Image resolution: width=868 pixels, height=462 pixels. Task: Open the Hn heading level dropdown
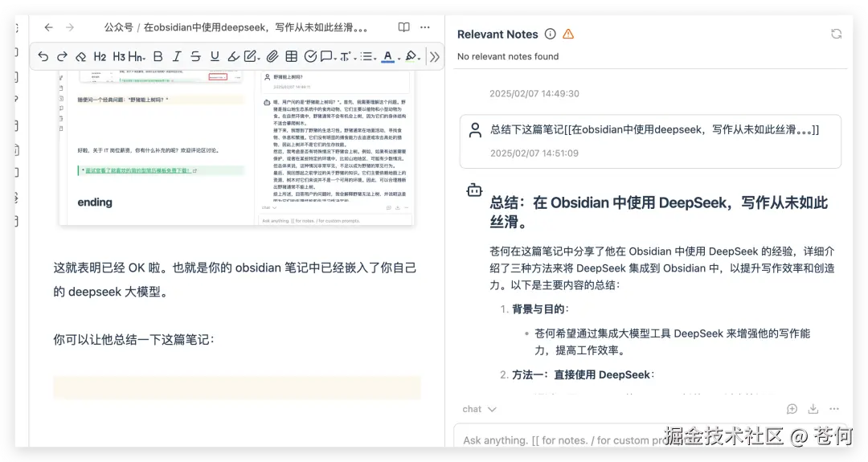(x=137, y=56)
